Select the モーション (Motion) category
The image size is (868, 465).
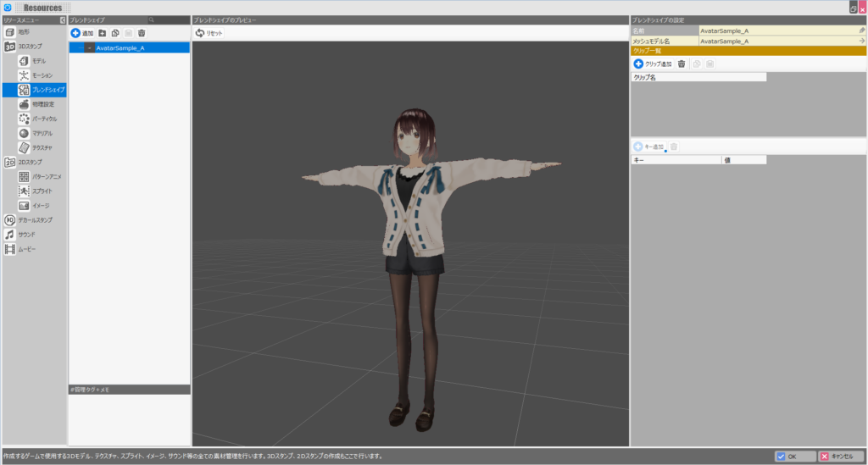[x=41, y=75]
